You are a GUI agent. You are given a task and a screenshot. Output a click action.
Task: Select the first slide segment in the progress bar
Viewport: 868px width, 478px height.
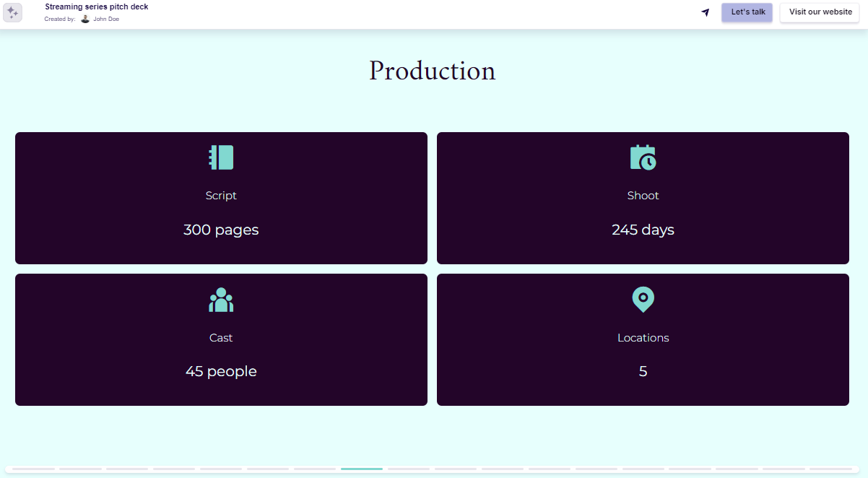coord(35,469)
